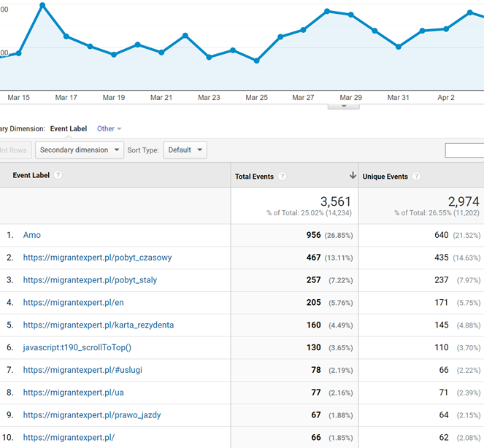Click the 257 total events value

point(314,280)
